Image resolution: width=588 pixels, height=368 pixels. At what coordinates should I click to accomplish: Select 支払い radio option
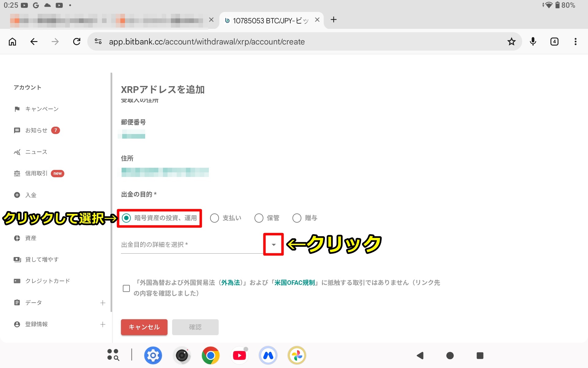(214, 218)
